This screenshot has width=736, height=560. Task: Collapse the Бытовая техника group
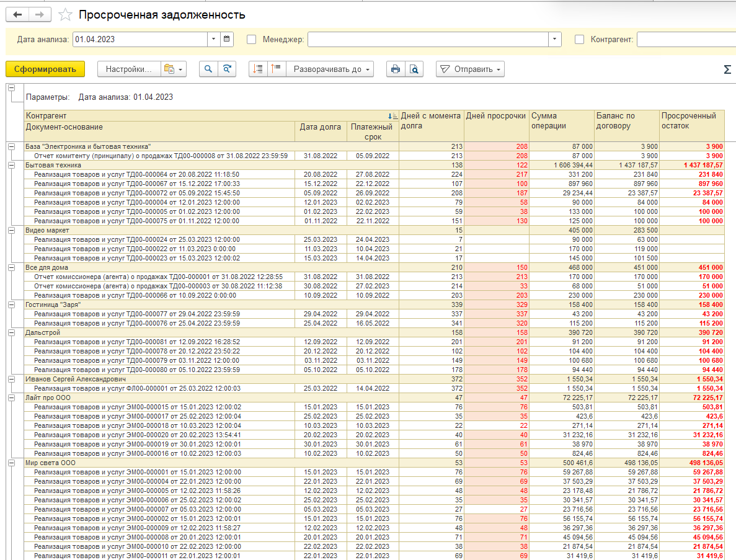coord(12,165)
